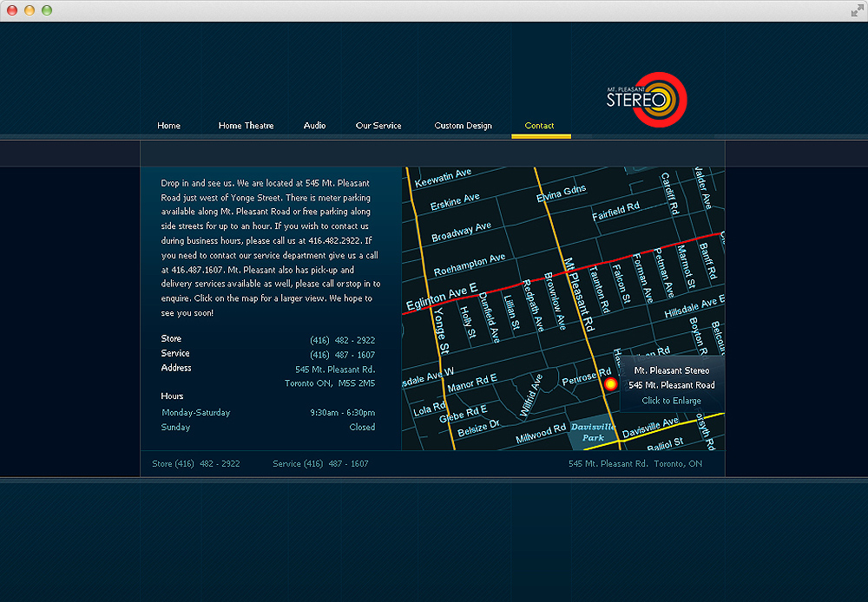This screenshot has height=602, width=868.
Task: Click the store location marker on map
Action: tap(610, 384)
